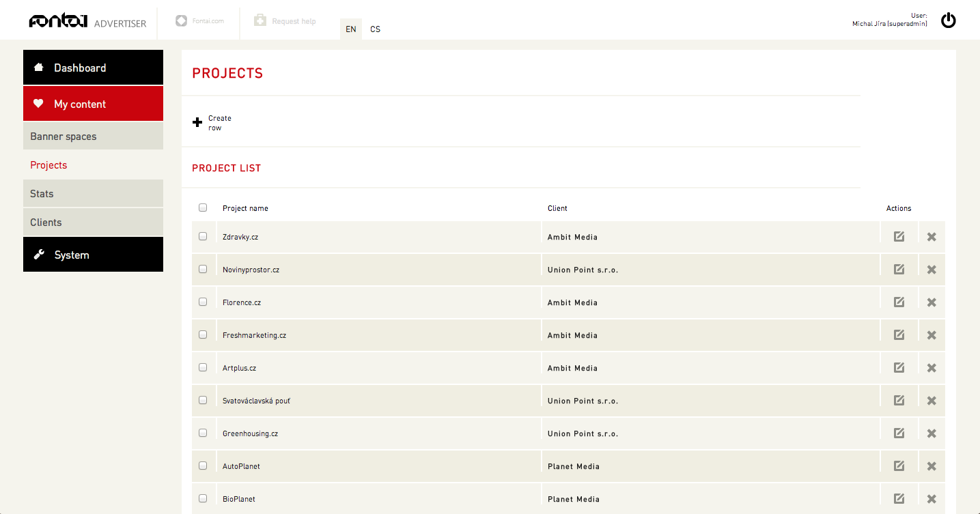Check the Svatováclavská pouť row checkbox

[x=203, y=400]
